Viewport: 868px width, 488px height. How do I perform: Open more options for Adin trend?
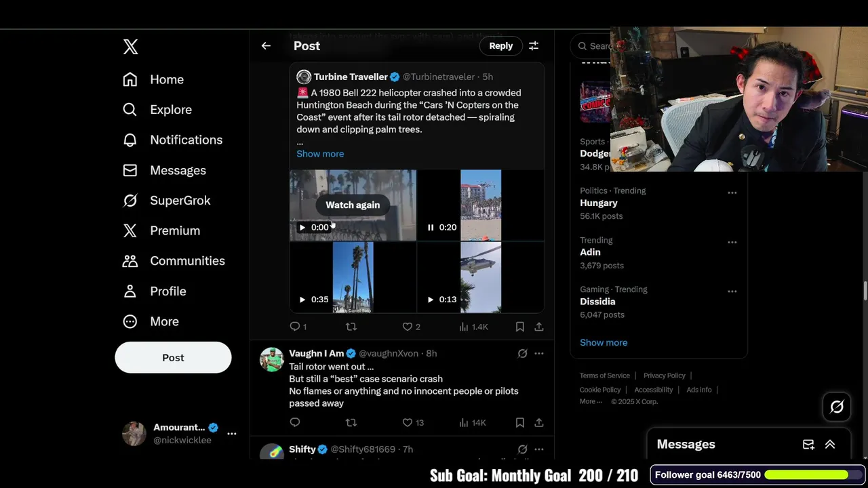pyautogui.click(x=732, y=242)
